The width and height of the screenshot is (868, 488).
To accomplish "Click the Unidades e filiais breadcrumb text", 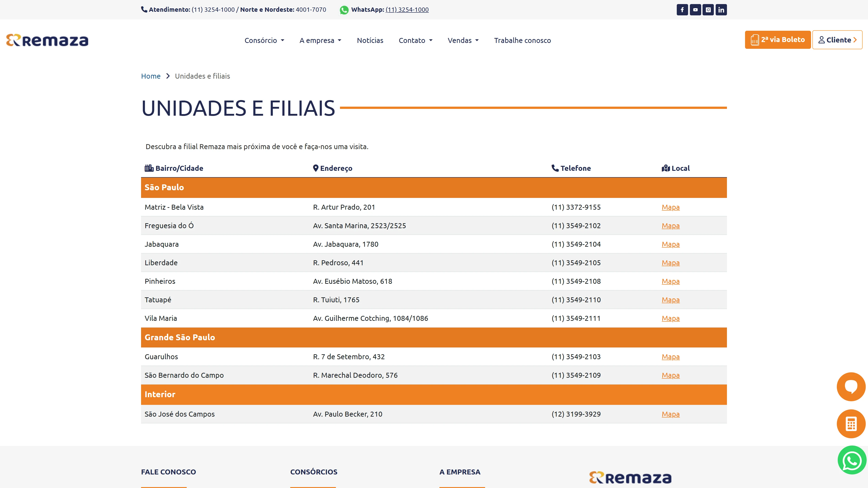I will click(203, 76).
